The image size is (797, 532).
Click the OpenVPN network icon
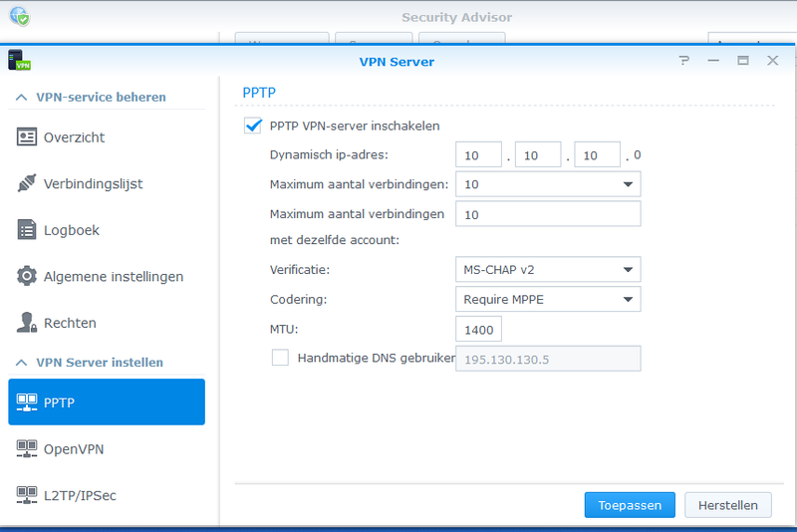[x=27, y=449]
